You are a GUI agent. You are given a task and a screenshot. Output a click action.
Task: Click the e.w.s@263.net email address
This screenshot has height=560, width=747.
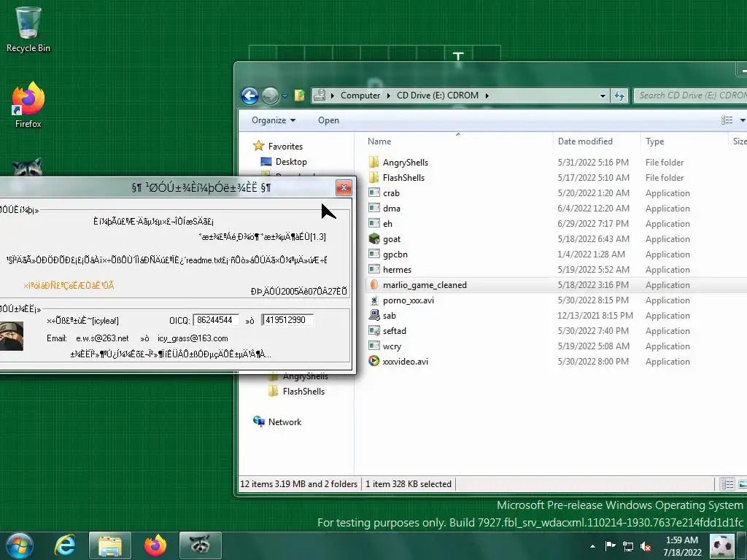click(102, 338)
